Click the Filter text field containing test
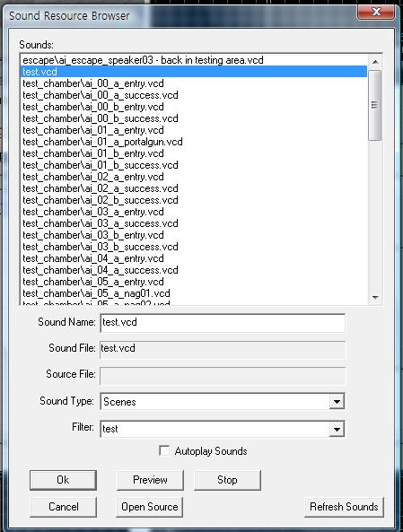This screenshot has width=403, height=532. coord(215,429)
